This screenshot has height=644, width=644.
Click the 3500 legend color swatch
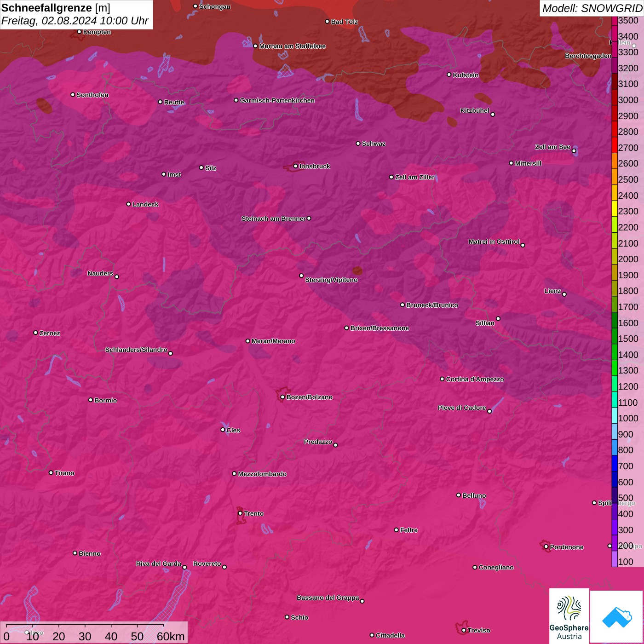pos(614,21)
